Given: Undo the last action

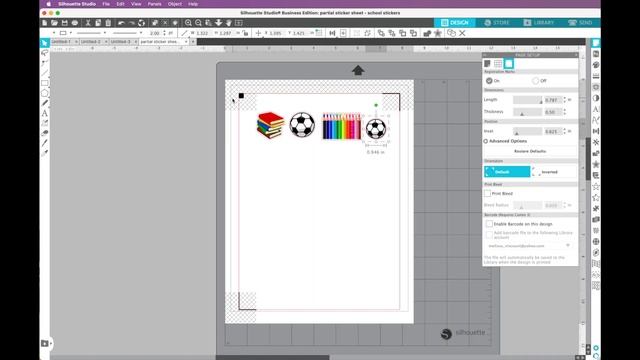Looking at the screenshot, I should 121,23.
